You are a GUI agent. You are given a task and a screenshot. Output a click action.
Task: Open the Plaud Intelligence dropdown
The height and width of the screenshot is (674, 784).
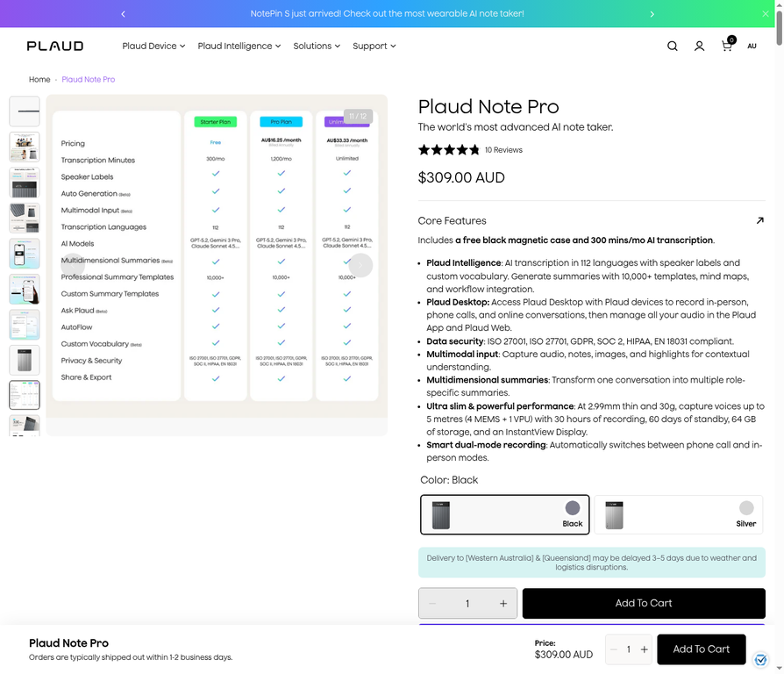point(238,46)
